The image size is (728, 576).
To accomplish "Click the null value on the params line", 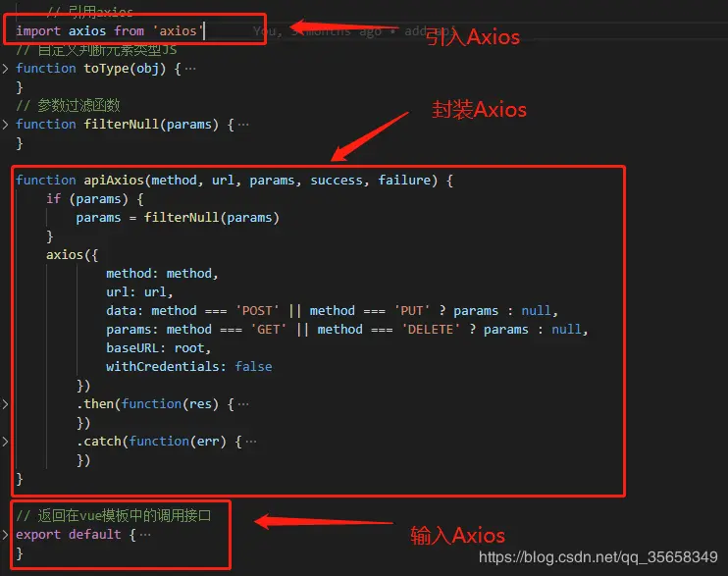I will [x=566, y=330].
